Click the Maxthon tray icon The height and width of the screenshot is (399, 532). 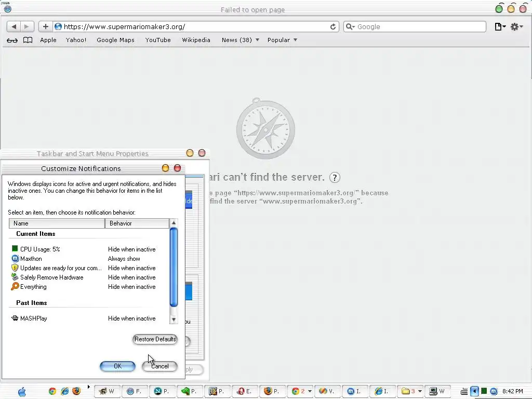(x=494, y=391)
